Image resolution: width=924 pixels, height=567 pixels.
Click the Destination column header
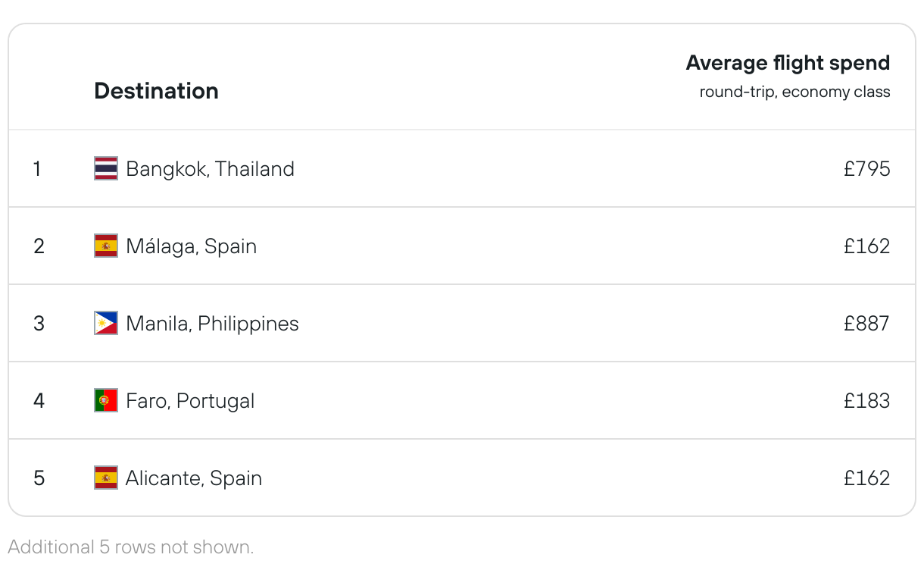156,91
